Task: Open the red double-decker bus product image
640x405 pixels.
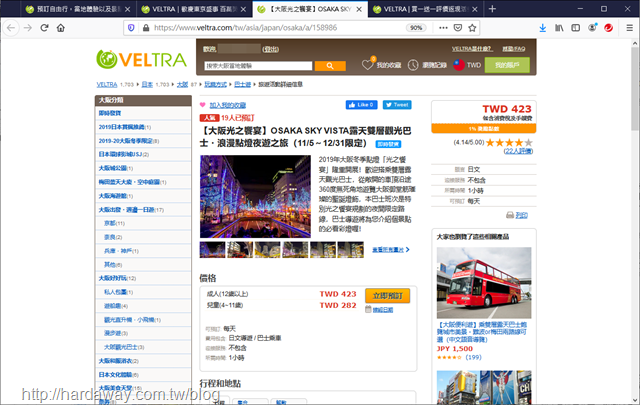Action: 484,283
